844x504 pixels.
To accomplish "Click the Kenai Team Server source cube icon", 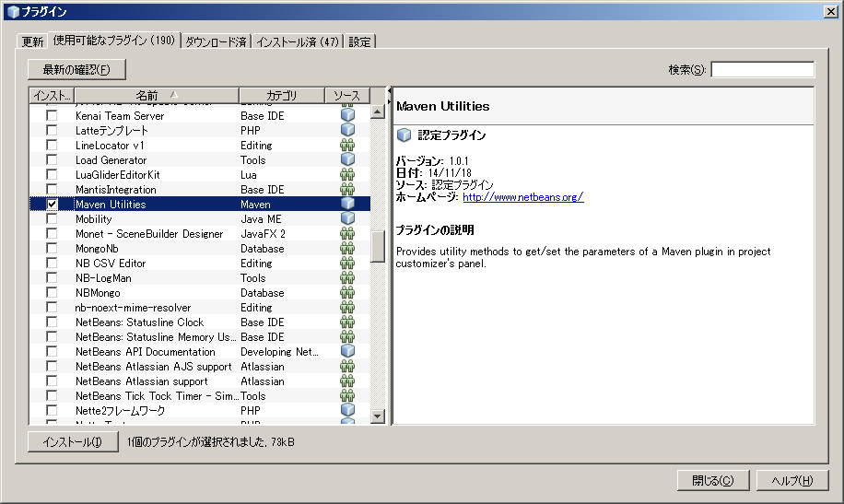I will tap(347, 115).
